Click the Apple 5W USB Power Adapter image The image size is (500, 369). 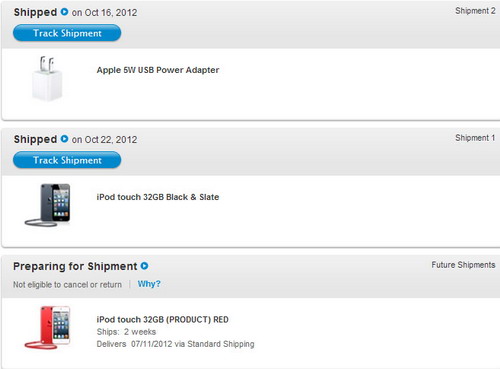(x=47, y=79)
